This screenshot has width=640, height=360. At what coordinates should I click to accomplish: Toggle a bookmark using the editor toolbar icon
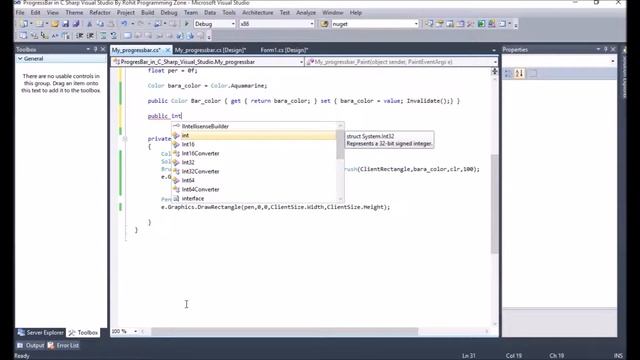click(127, 36)
